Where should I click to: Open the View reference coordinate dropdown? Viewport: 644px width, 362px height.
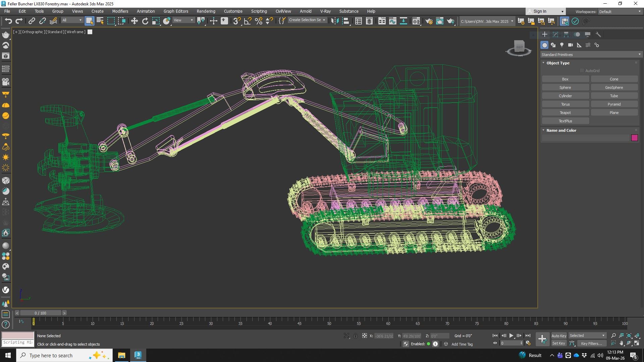click(x=183, y=20)
